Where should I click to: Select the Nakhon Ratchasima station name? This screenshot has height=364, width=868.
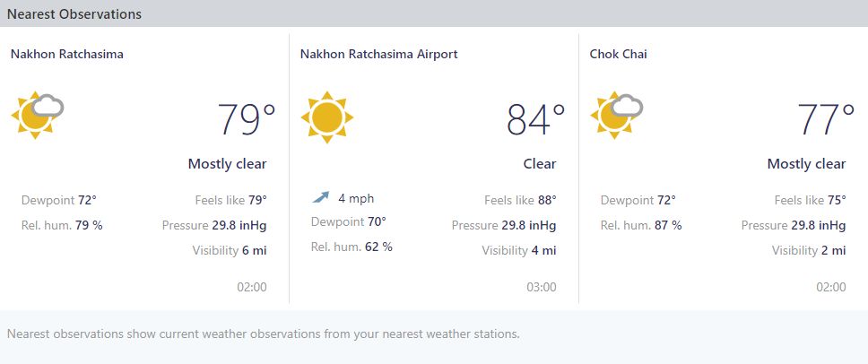pyautogui.click(x=67, y=54)
